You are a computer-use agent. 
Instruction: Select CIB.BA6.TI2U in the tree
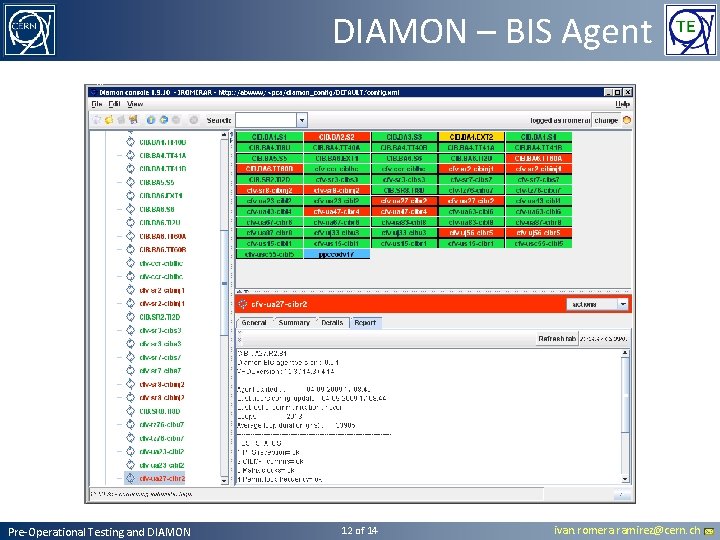tap(159, 222)
